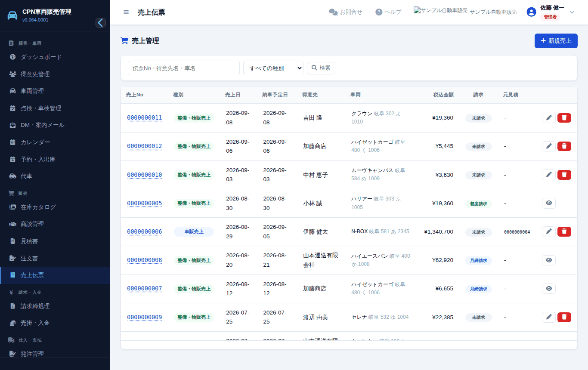View slip 0000000007 with the eye icon
The height and width of the screenshot is (370, 588).
click(549, 289)
